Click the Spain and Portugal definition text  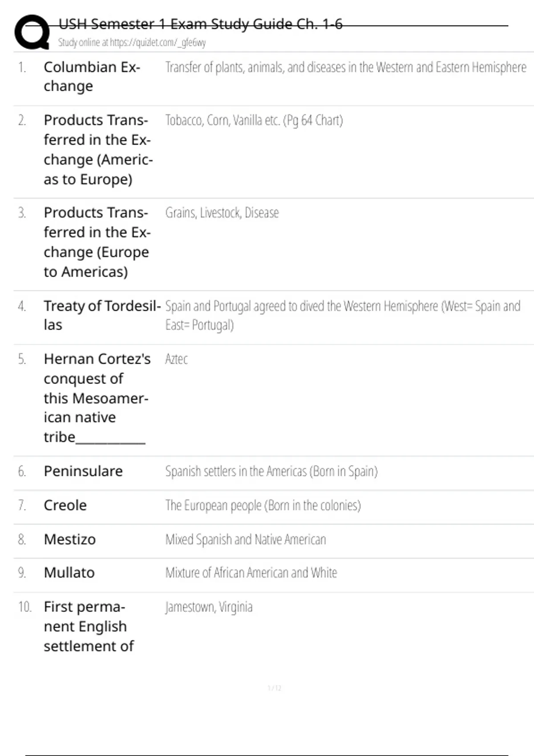(342, 315)
